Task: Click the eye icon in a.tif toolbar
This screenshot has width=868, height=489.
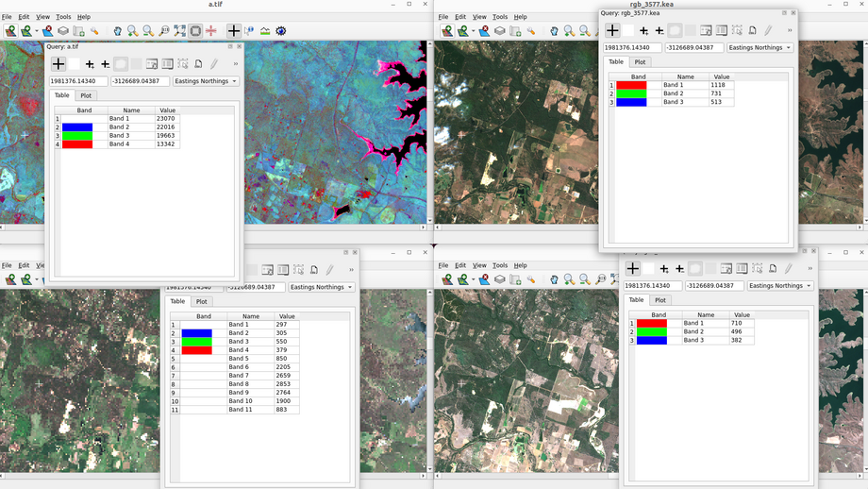Action: point(281,31)
